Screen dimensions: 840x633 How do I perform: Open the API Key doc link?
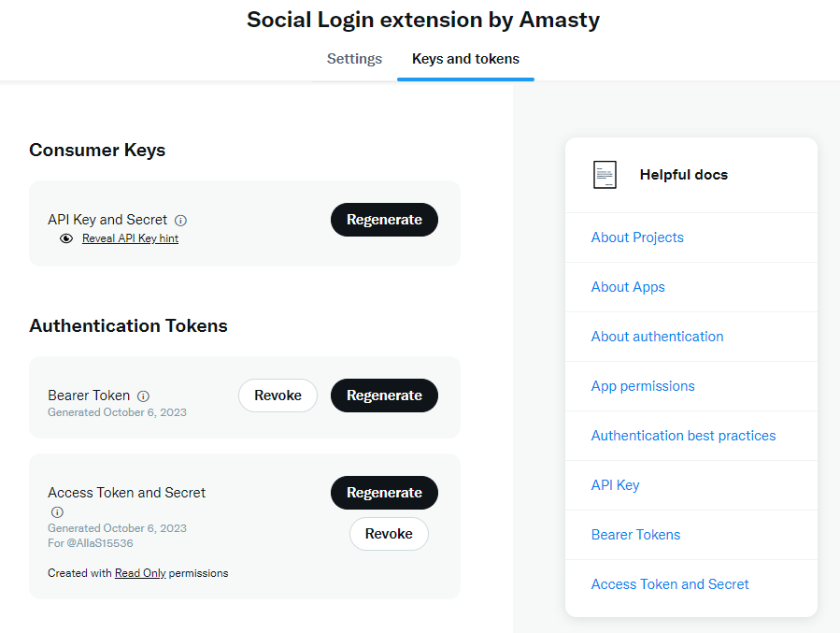pyautogui.click(x=615, y=485)
